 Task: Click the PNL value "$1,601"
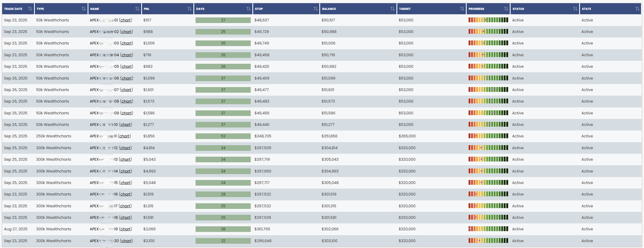tap(148, 90)
